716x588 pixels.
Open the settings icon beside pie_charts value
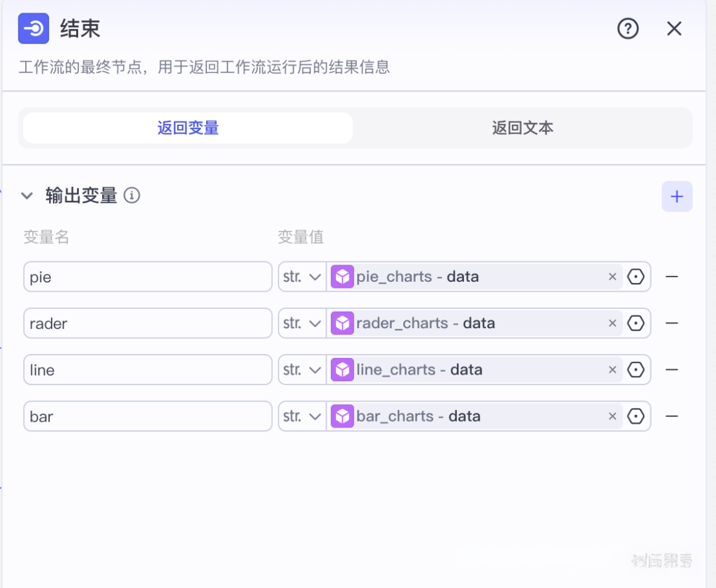[x=636, y=276]
